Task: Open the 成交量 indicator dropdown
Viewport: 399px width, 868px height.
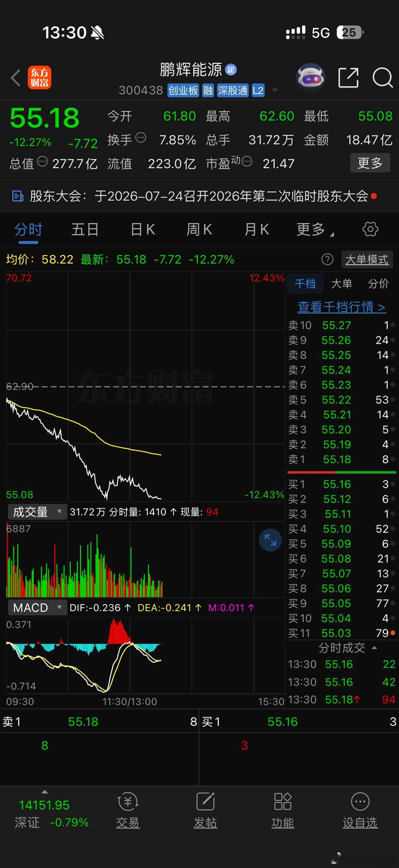Action: click(37, 512)
